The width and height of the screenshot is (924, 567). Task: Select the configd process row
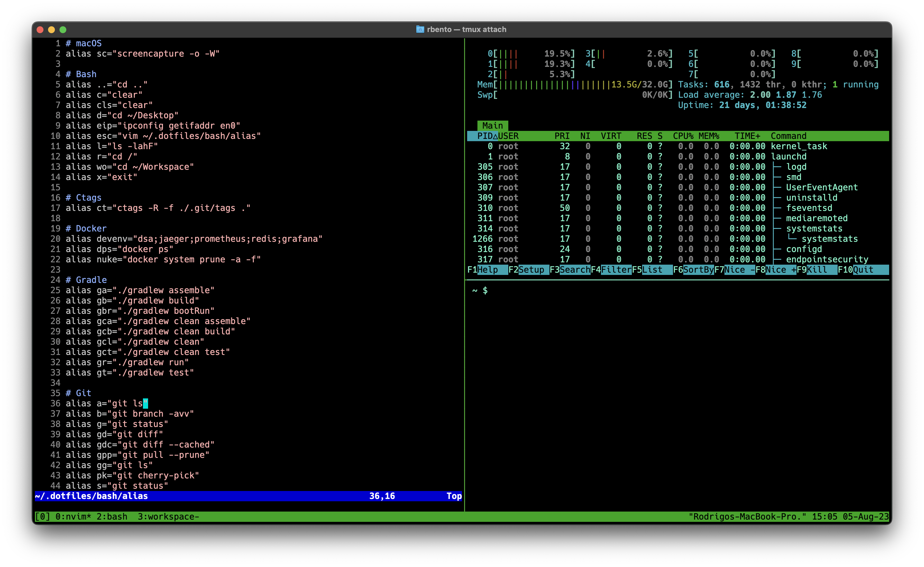tap(678, 249)
